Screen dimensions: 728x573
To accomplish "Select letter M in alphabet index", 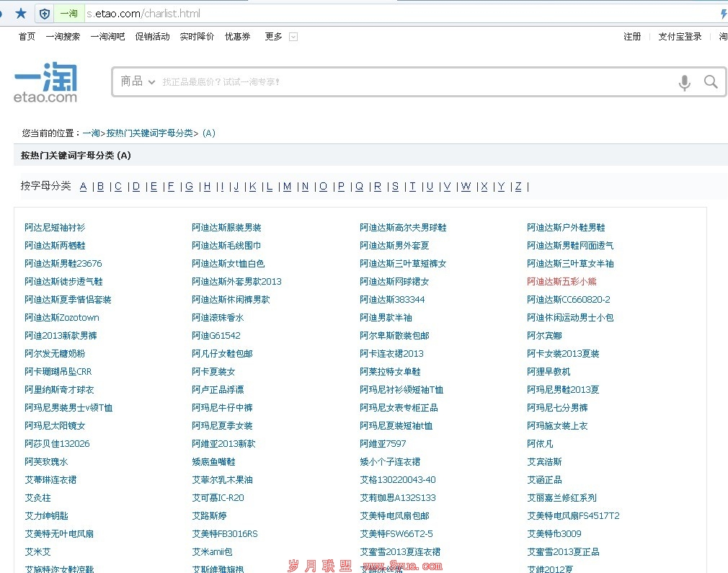I will click(x=287, y=187).
